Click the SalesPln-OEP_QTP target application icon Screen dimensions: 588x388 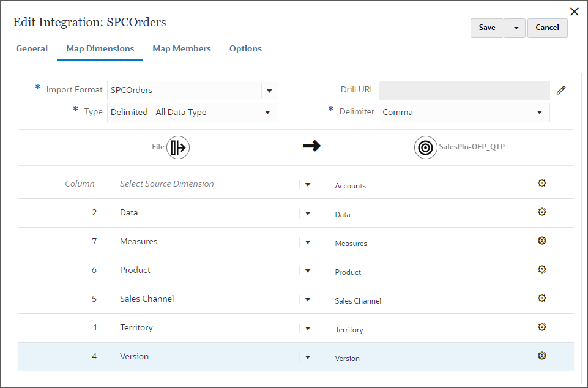click(x=425, y=147)
